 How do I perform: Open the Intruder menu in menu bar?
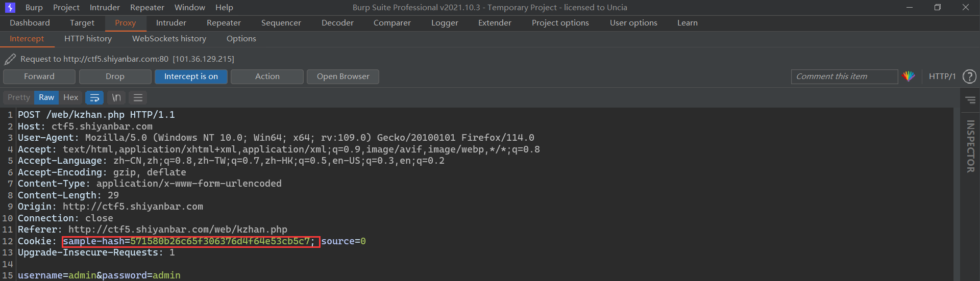(x=105, y=8)
